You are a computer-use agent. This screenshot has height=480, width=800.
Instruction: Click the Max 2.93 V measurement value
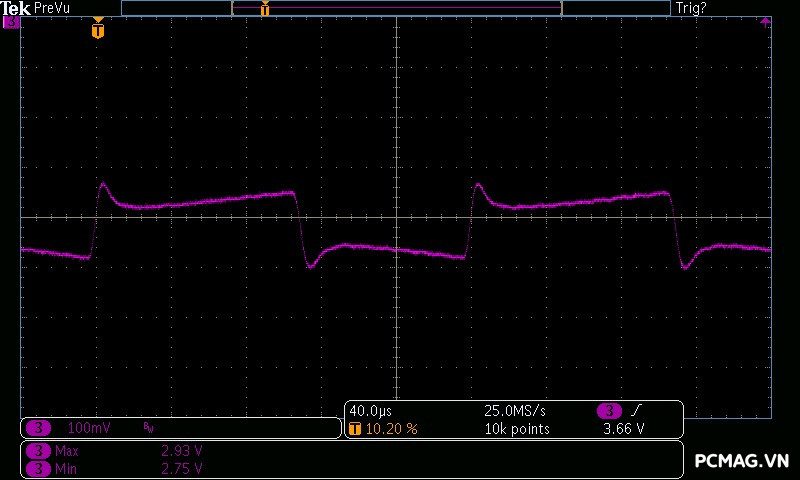pos(182,451)
